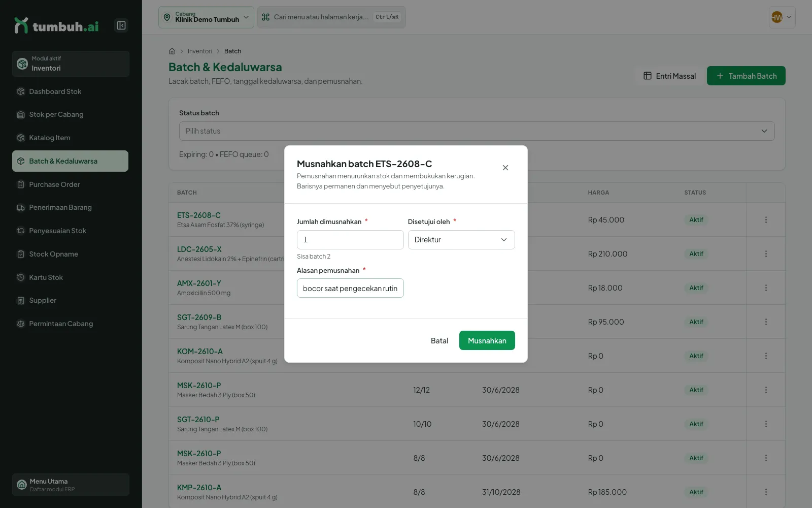Click the tumbuh.ai logo
The width and height of the screenshot is (812, 508).
[56, 25]
